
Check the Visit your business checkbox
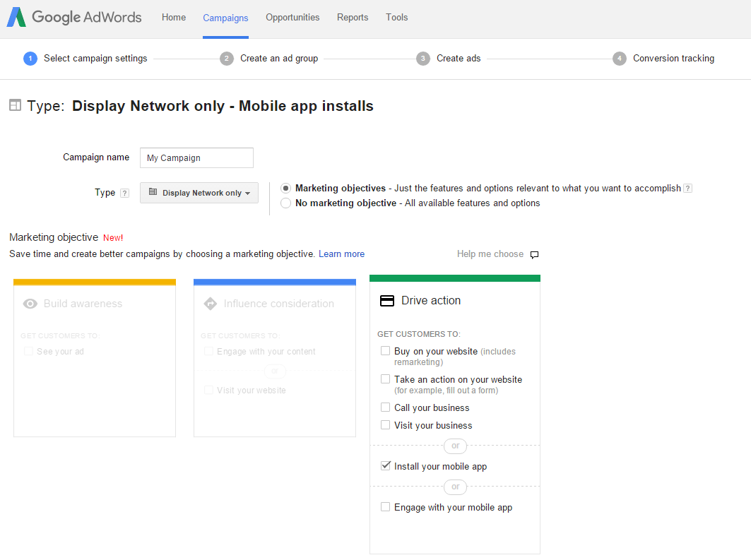385,425
